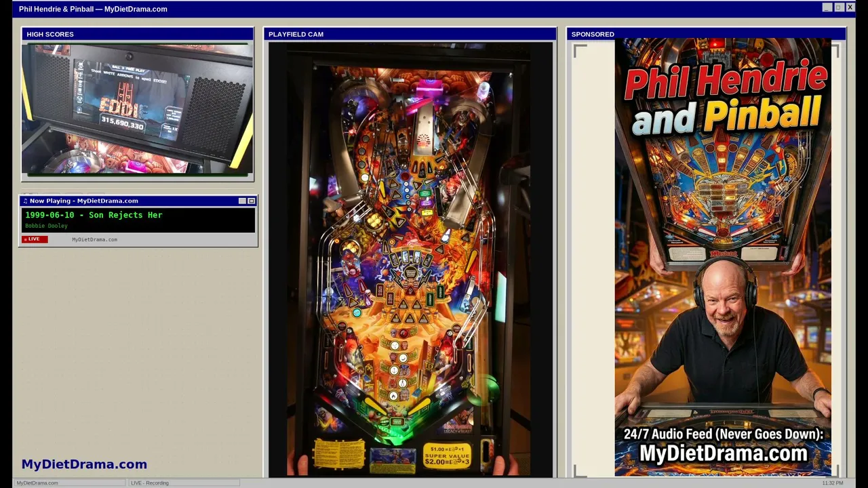Viewport: 868px width, 488px height.
Task: Click the music note icon in Now Playing title
Action: 25,201
